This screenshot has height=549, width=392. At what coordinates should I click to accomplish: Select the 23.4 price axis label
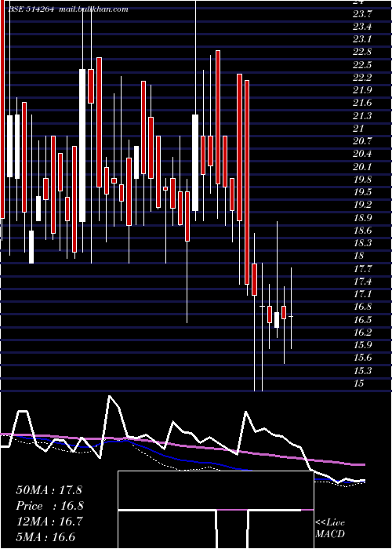coord(362,27)
